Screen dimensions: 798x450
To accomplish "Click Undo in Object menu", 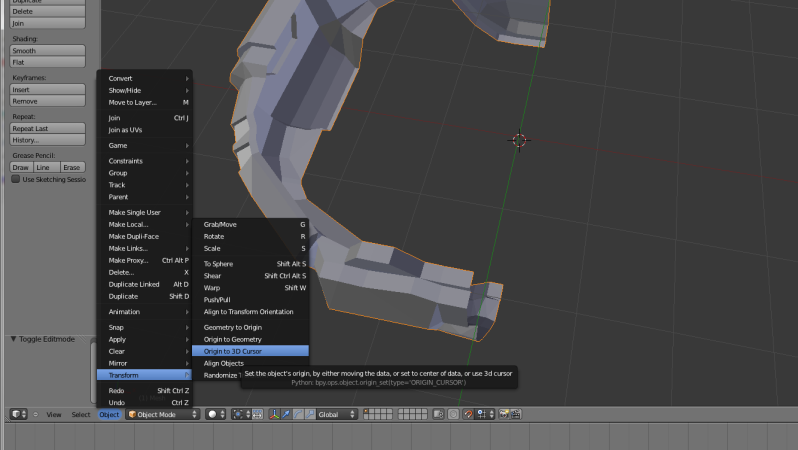I will pos(145,403).
